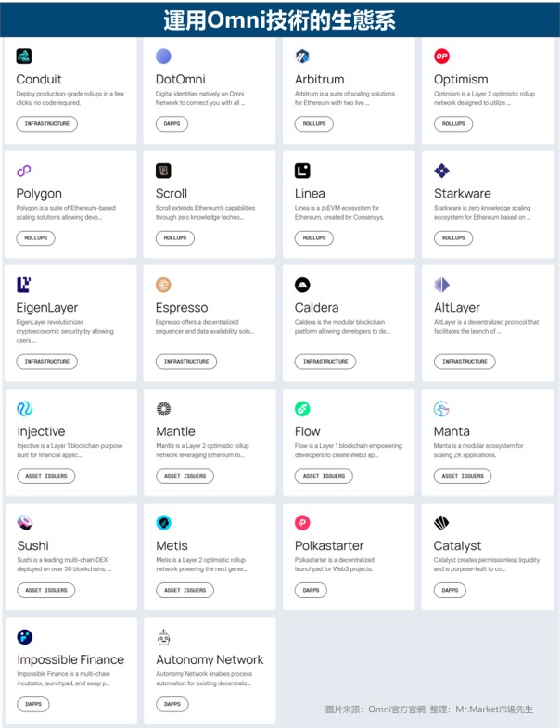The width and height of the screenshot is (560, 728).
Task: Click the DAPPS tag under DotOmni
Action: [172, 124]
